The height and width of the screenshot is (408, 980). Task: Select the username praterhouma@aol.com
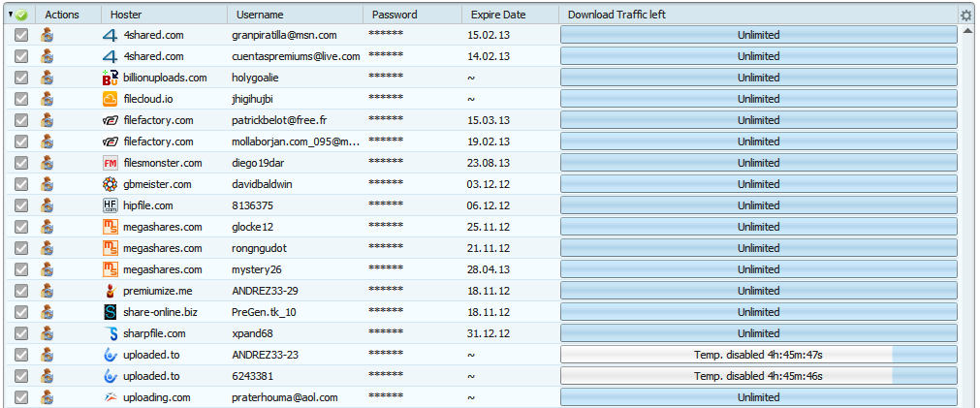point(285,398)
